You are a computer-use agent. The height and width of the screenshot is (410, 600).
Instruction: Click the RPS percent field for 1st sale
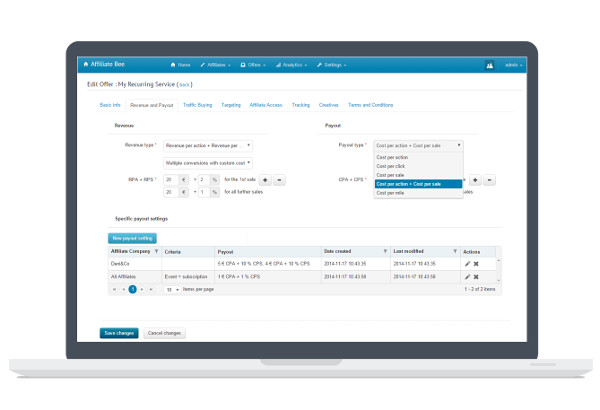pos(204,180)
